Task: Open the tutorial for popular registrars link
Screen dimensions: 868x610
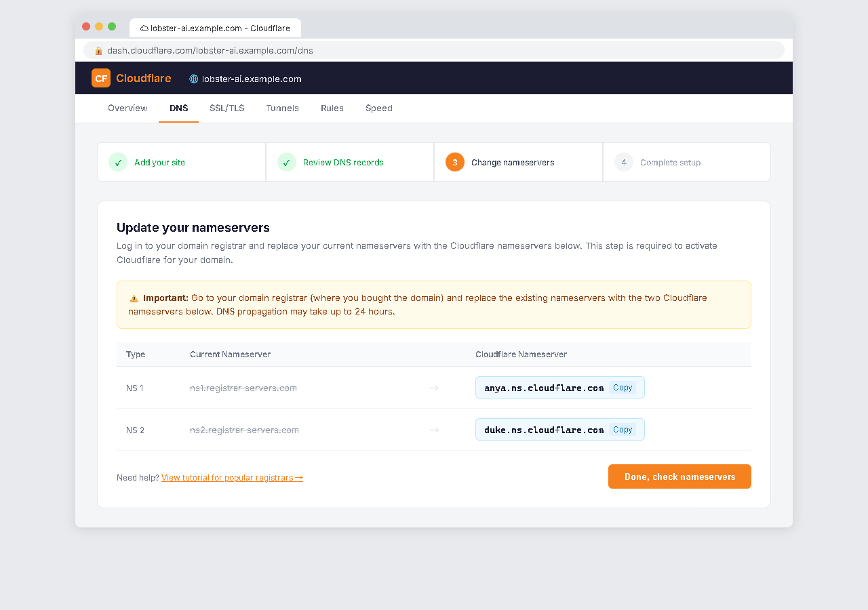Action: [x=232, y=478]
